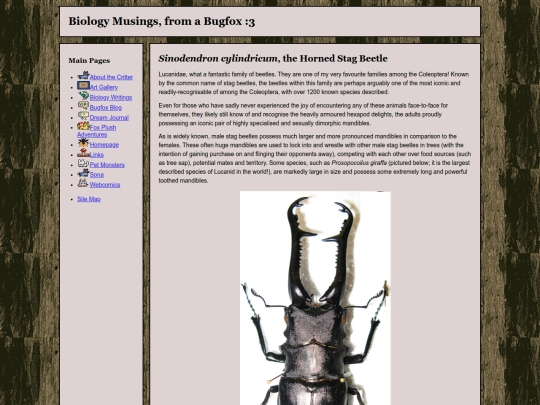The width and height of the screenshot is (540, 405).
Task: Open the Sona link
Action: pos(97,175)
